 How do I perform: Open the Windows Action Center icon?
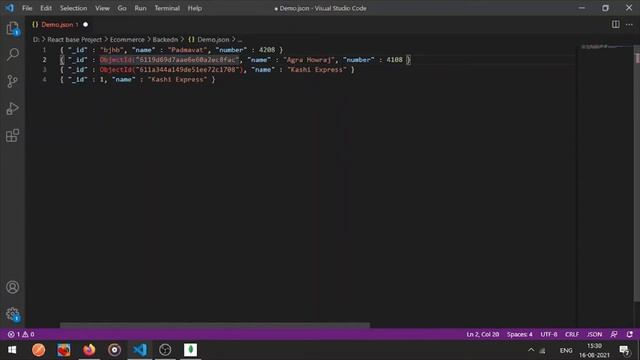tap(624, 350)
